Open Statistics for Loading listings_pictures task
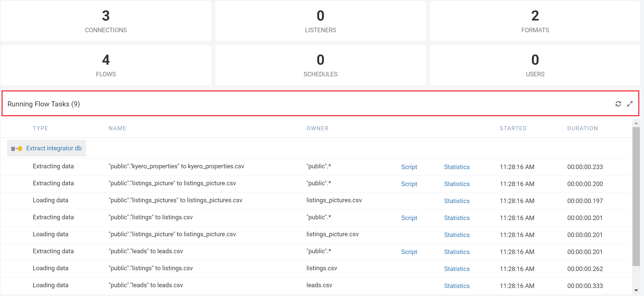Viewport: 644px width, 296px height. [x=457, y=201]
